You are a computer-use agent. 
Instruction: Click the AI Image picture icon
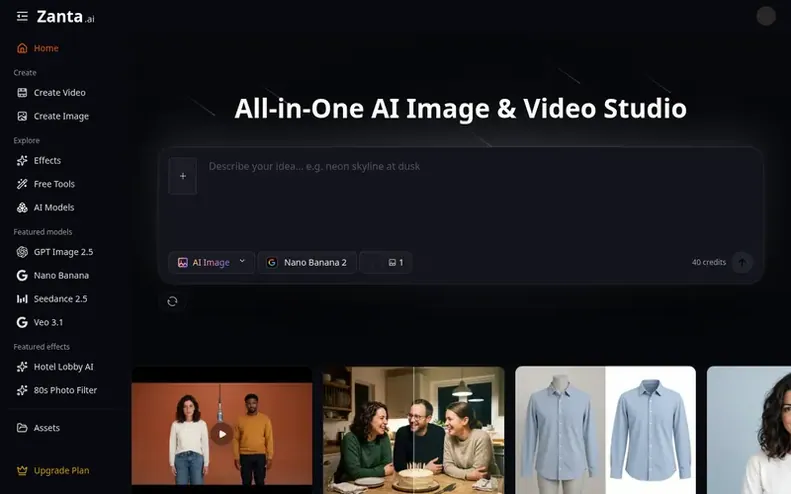click(x=183, y=262)
